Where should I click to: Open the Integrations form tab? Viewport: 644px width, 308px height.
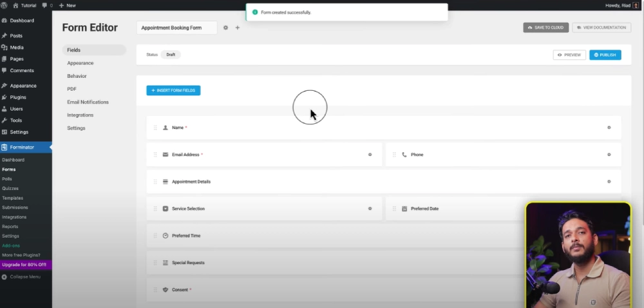coord(80,115)
